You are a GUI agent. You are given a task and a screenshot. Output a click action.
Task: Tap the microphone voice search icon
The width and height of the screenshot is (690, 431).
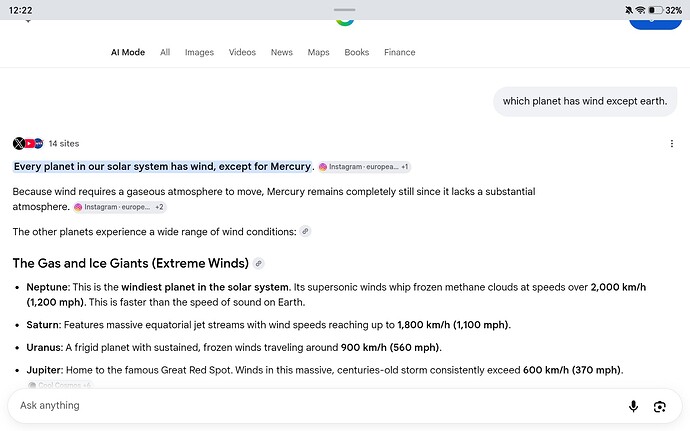[633, 406]
